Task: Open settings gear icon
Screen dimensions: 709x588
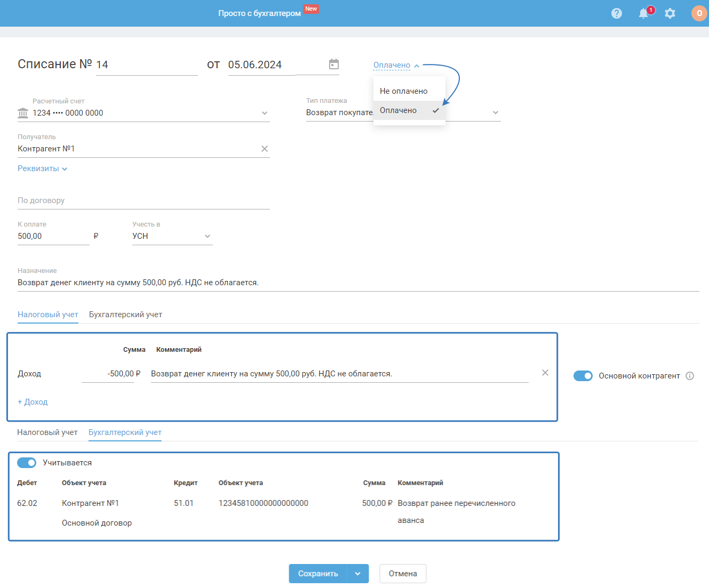Action: (670, 13)
